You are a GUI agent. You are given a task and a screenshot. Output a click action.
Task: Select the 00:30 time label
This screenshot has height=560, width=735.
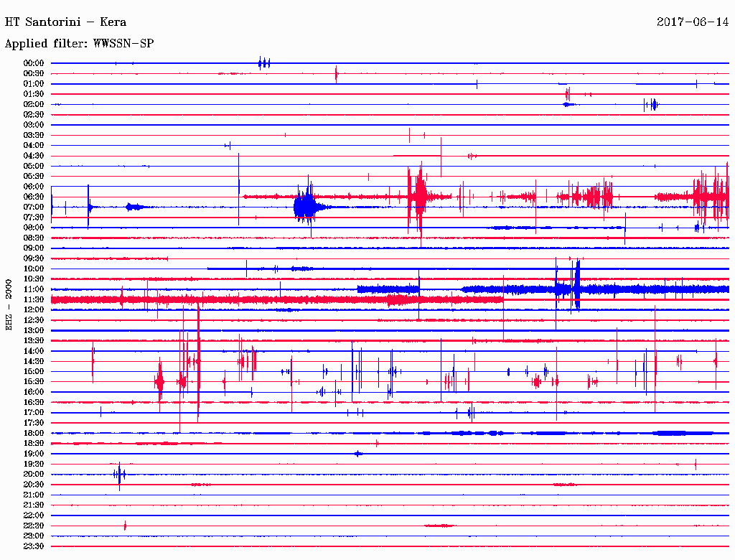[x=34, y=73]
